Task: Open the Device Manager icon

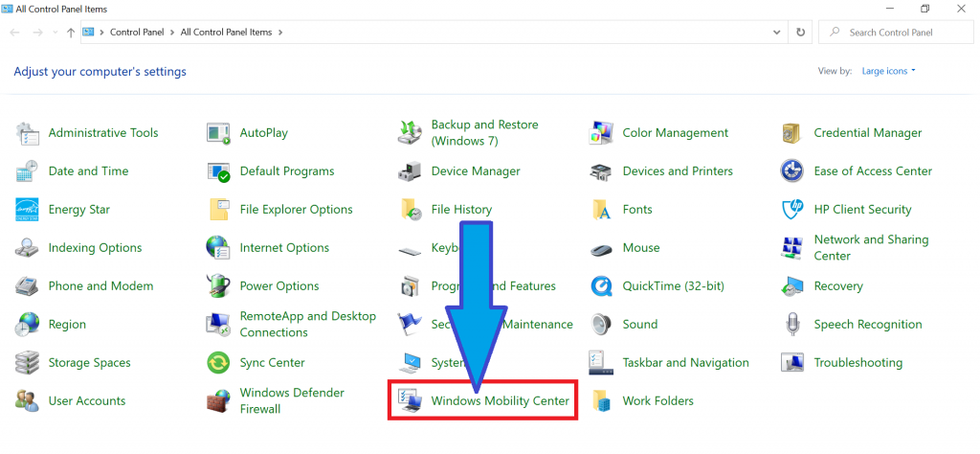Action: point(410,171)
